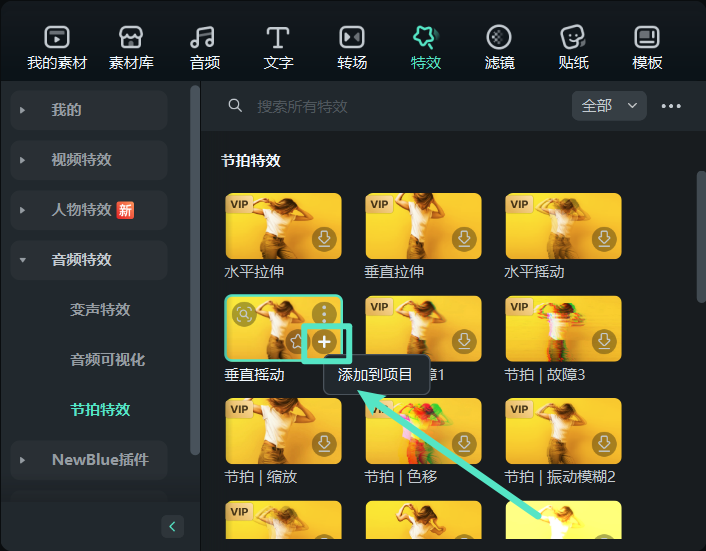Viewport: 706px width, 551px height.
Task: Click the search magnifier icon
Action: pos(235,106)
